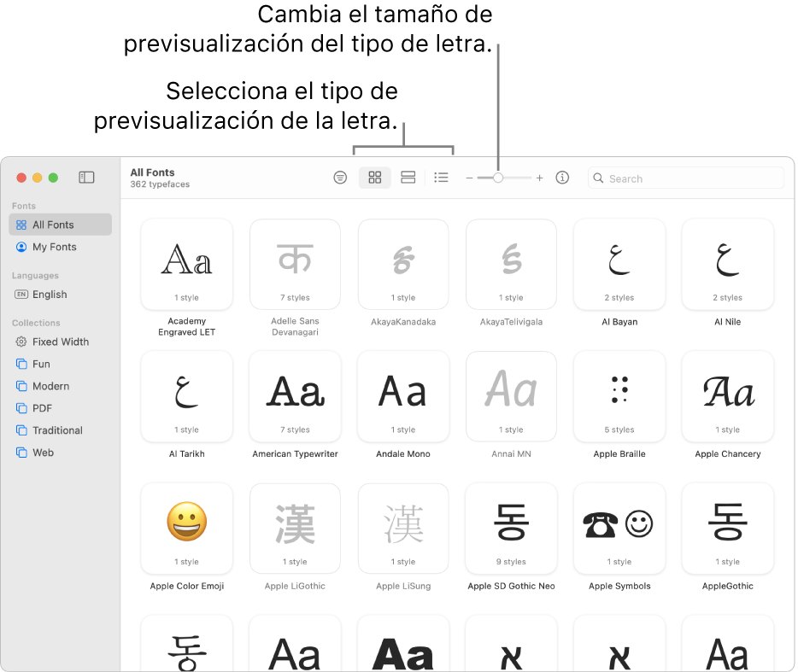Select English language in sidebar
Image resolution: width=798 pixels, height=672 pixels.
[60, 294]
